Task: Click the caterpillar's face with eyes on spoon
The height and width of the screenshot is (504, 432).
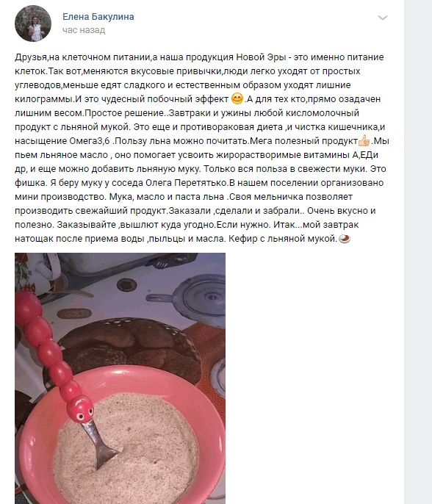Action: 82,408
